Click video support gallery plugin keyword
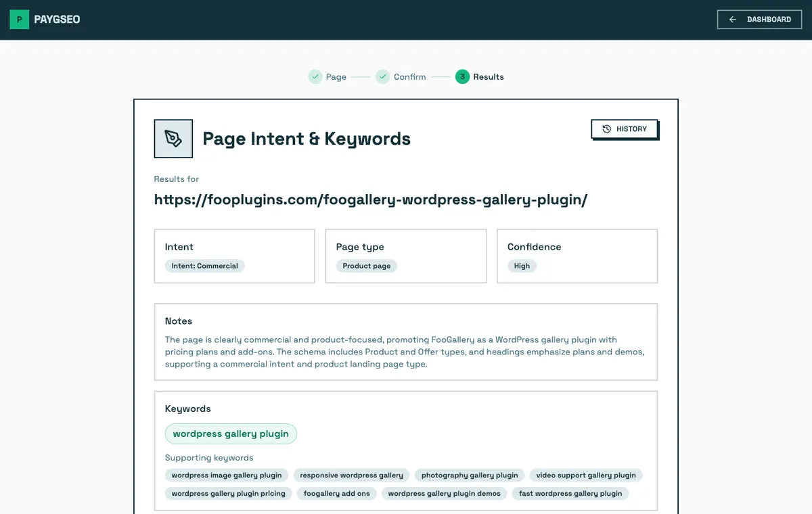 pyautogui.click(x=586, y=475)
